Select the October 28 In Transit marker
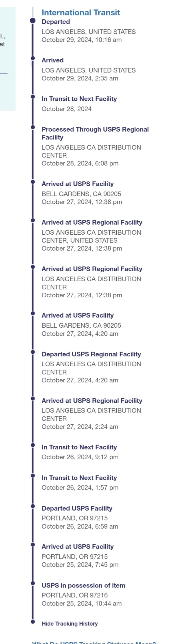Screen dimensions: 182x644 click(33, 96)
